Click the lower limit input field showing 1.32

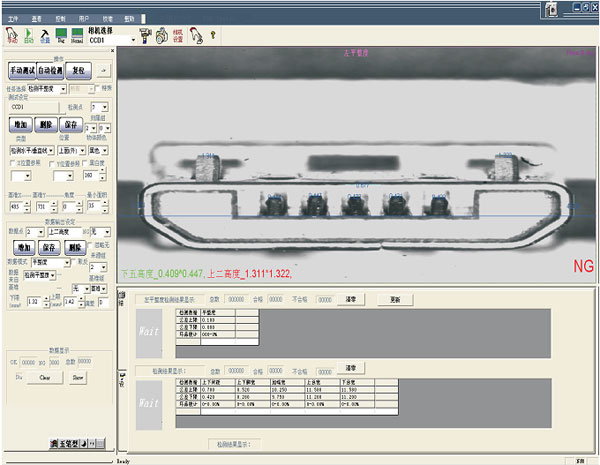[x=32, y=300]
